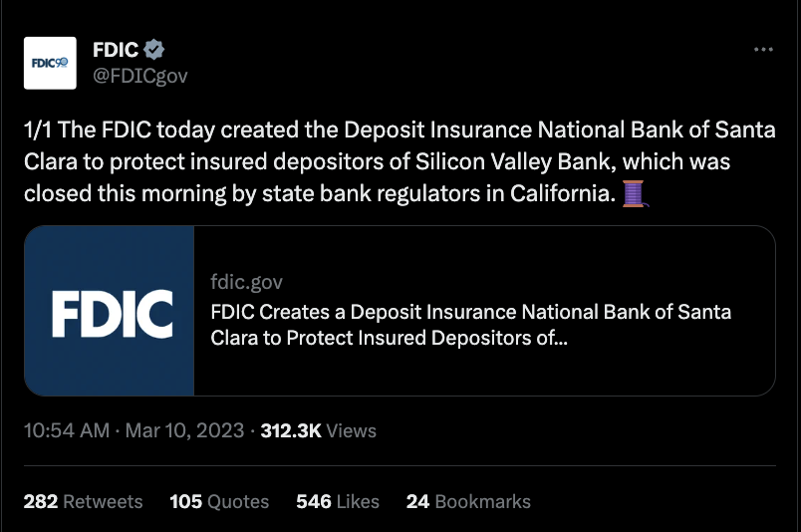This screenshot has height=532, width=801.
Task: View the 312.3K Views analytics
Action: (x=318, y=431)
